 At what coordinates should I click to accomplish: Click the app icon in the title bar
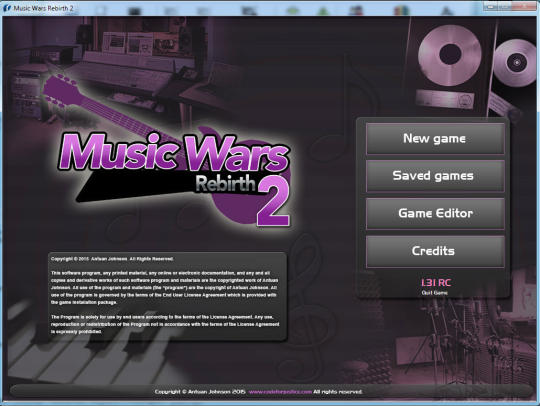pos(7,8)
